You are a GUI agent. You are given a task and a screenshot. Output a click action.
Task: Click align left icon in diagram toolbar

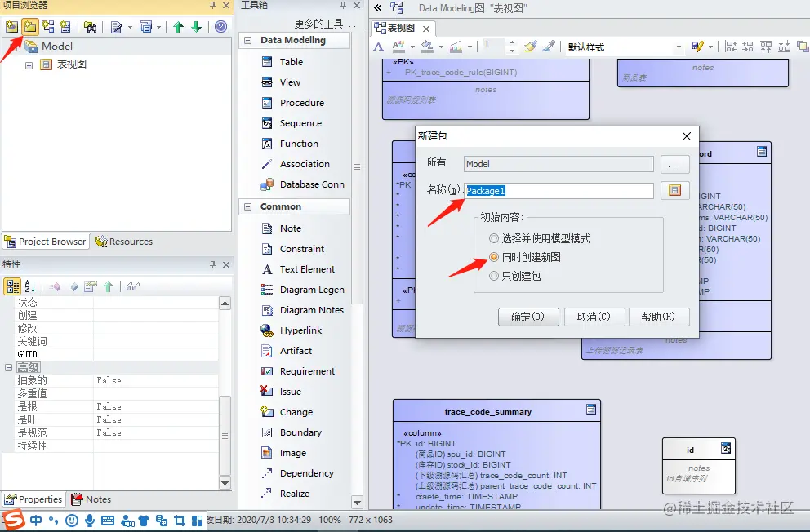tap(731, 47)
